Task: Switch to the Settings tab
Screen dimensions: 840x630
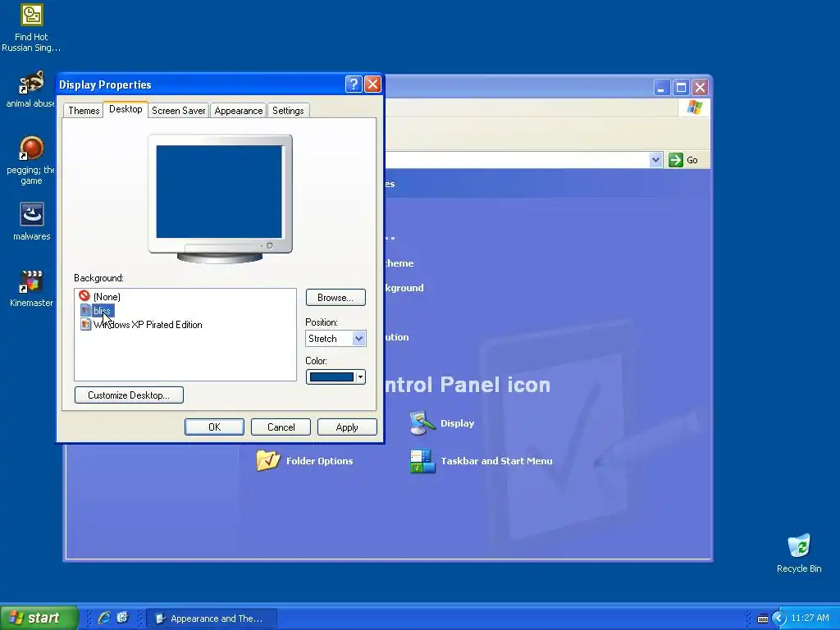Action: click(288, 111)
